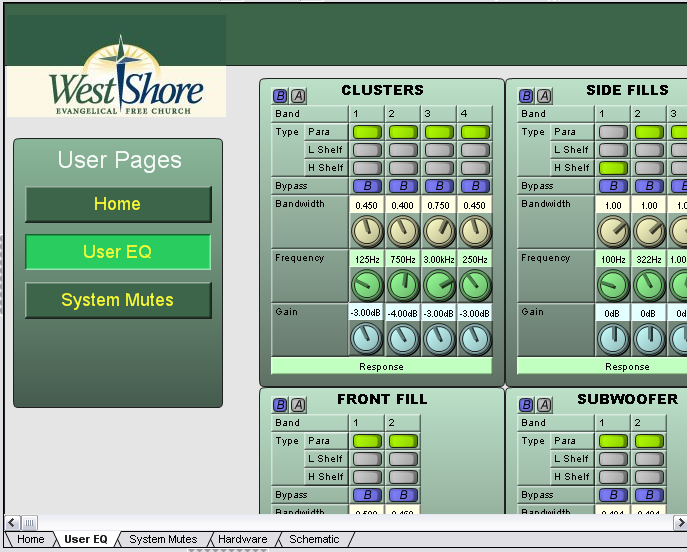The width and height of the screenshot is (687, 552).
Task: Click SIDE FILLS band 1 bandwidth knob
Action: point(613,231)
